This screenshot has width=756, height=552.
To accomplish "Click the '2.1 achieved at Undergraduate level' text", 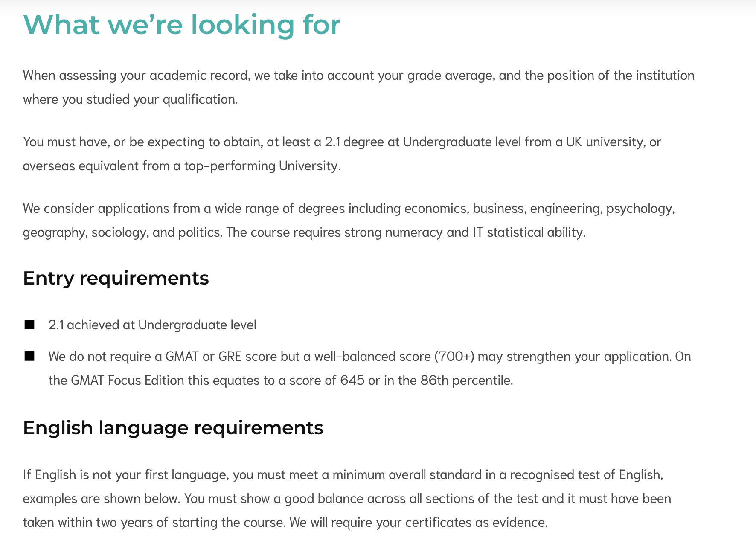I will (152, 325).
